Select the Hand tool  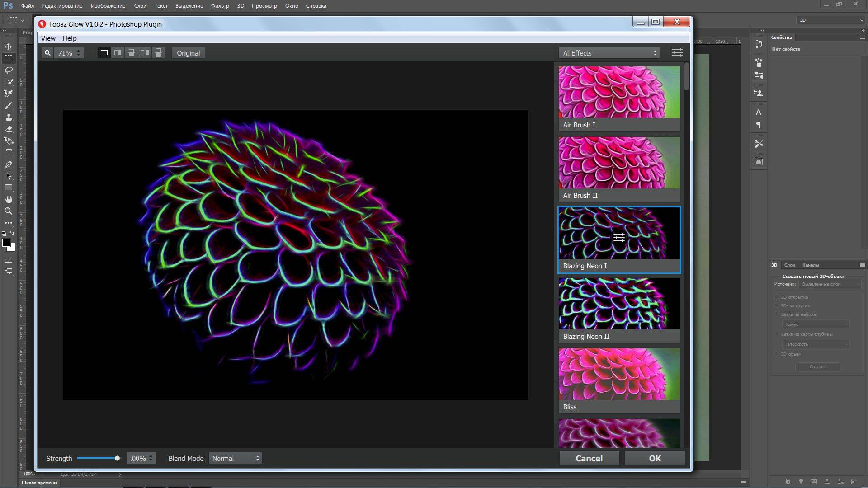(x=9, y=199)
